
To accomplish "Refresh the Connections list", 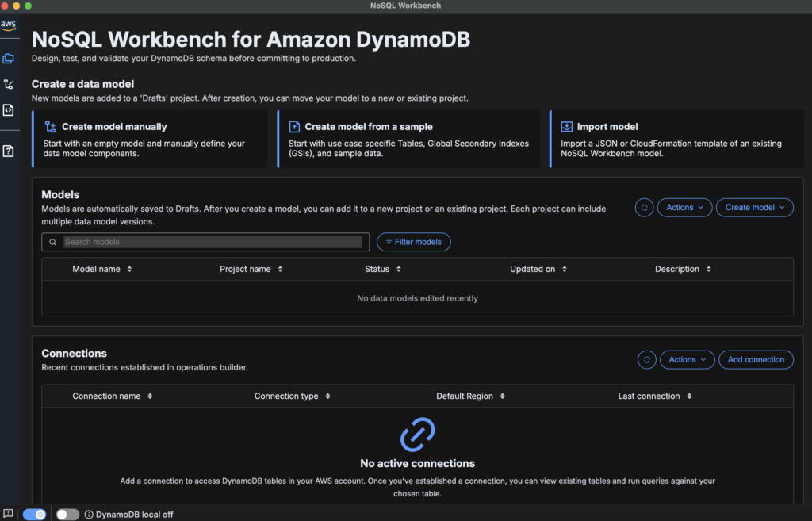I will [646, 360].
